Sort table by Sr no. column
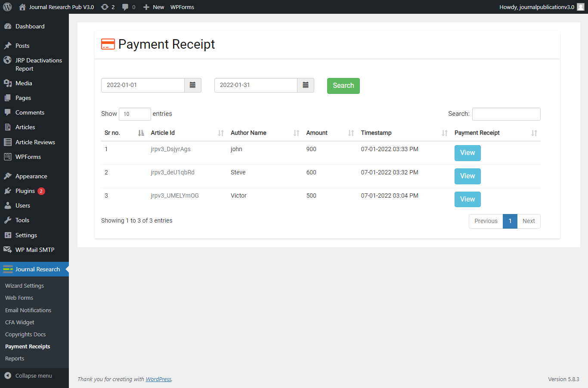Image resolution: width=588 pixels, height=388 pixels. coord(124,133)
